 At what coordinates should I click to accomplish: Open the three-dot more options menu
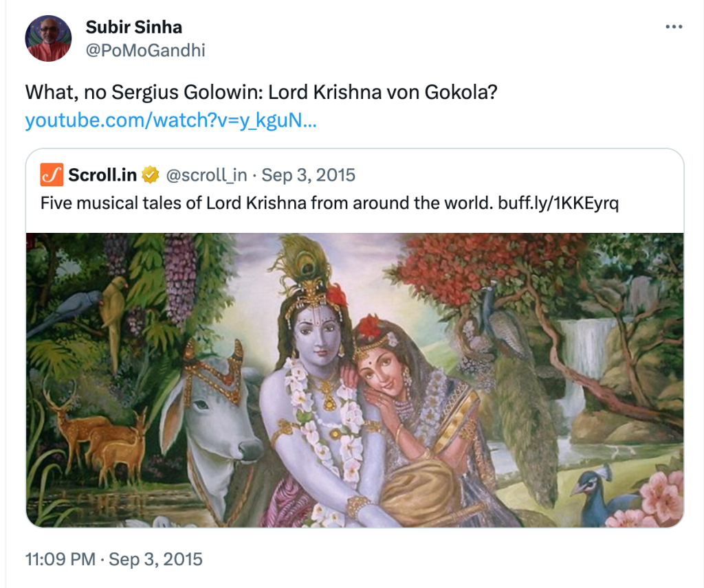click(x=674, y=27)
